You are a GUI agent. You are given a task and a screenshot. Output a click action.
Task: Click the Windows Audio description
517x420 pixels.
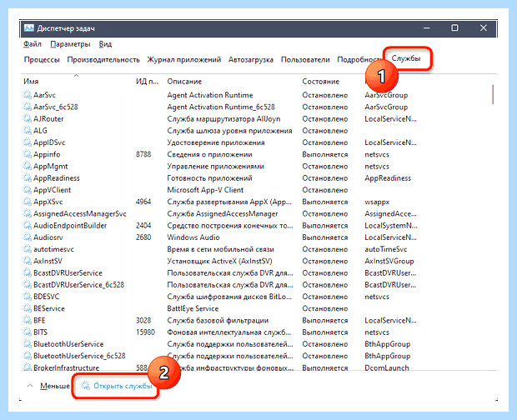(193, 237)
